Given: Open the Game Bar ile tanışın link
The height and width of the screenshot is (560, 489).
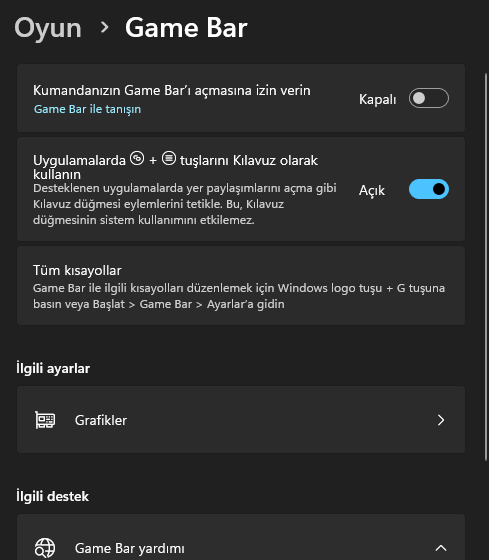Looking at the screenshot, I should coord(87,109).
